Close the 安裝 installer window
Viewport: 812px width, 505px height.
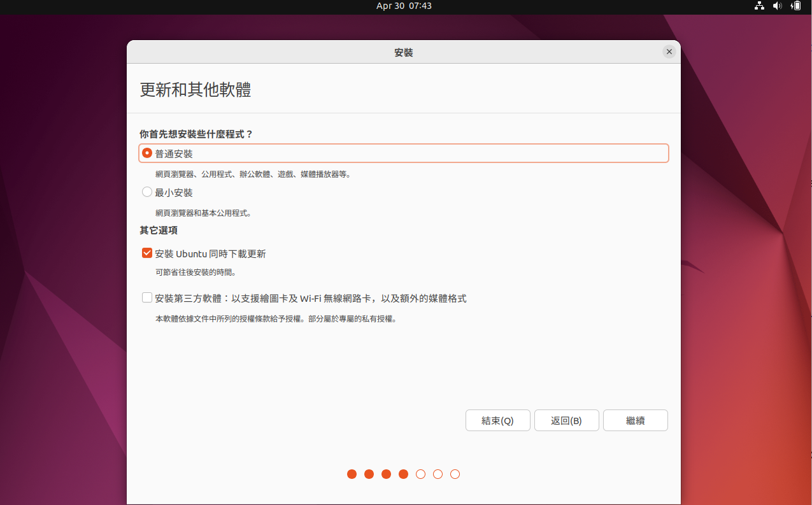[669, 52]
